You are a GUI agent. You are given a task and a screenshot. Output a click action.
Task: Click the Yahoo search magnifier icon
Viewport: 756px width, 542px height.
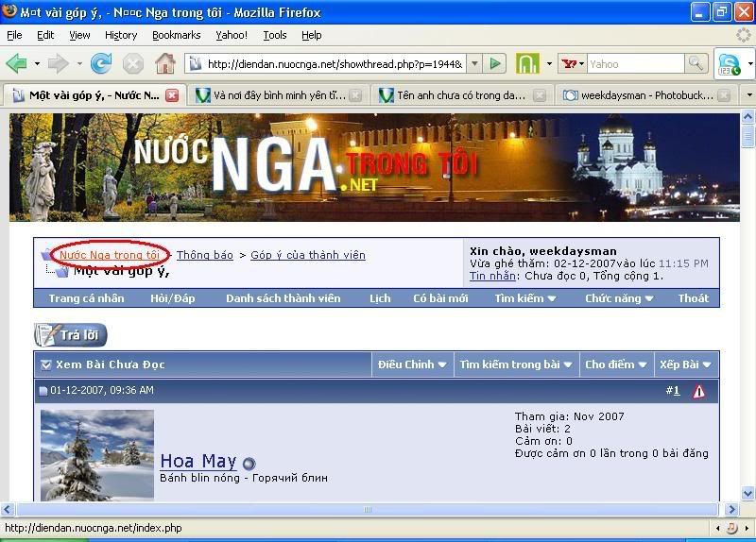696,63
